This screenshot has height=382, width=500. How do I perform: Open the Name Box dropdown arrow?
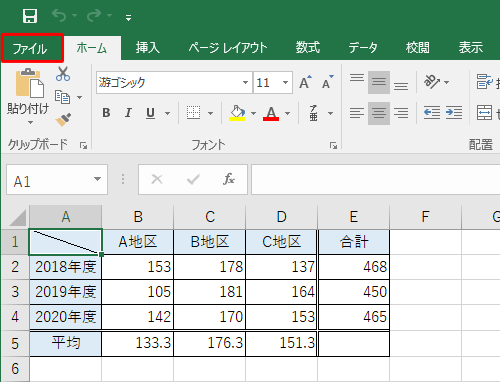pos(97,179)
